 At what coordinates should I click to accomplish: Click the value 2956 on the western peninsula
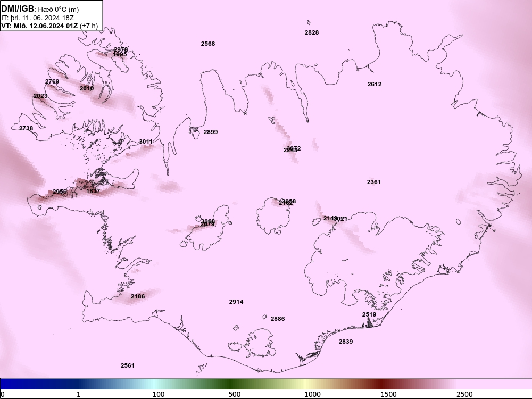coord(60,192)
